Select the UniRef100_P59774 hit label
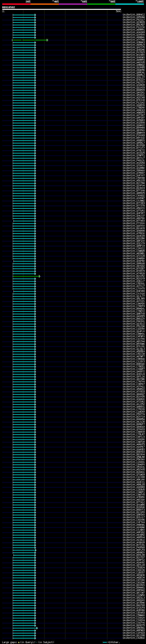The image size is (146, 644). (x=133, y=414)
